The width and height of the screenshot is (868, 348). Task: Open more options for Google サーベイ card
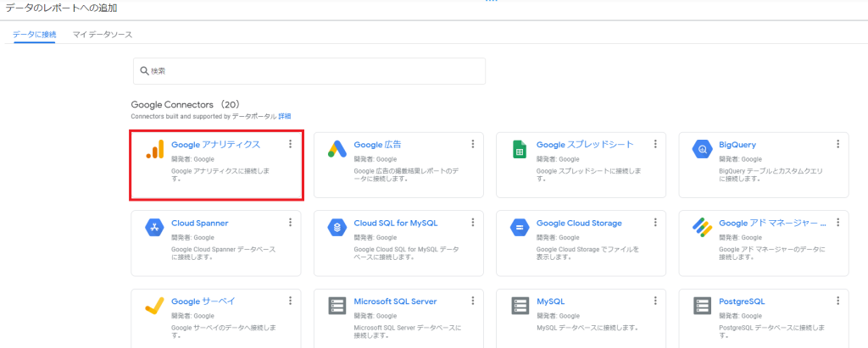290,301
